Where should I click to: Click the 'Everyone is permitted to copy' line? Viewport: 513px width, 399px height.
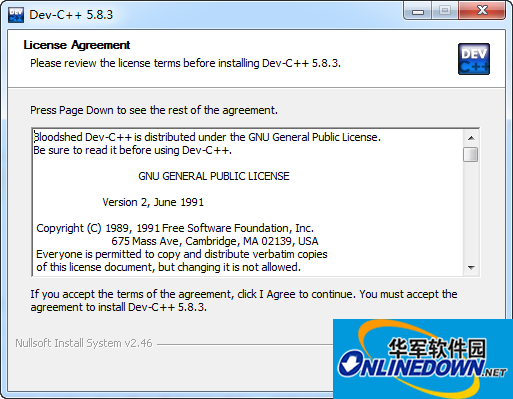182,254
